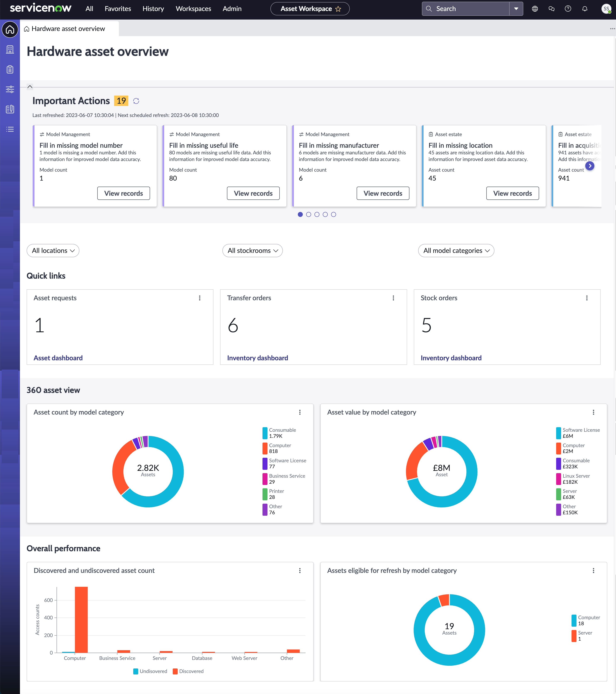616x694 pixels.
Task: Open the globe language selector icon
Action: (535, 9)
